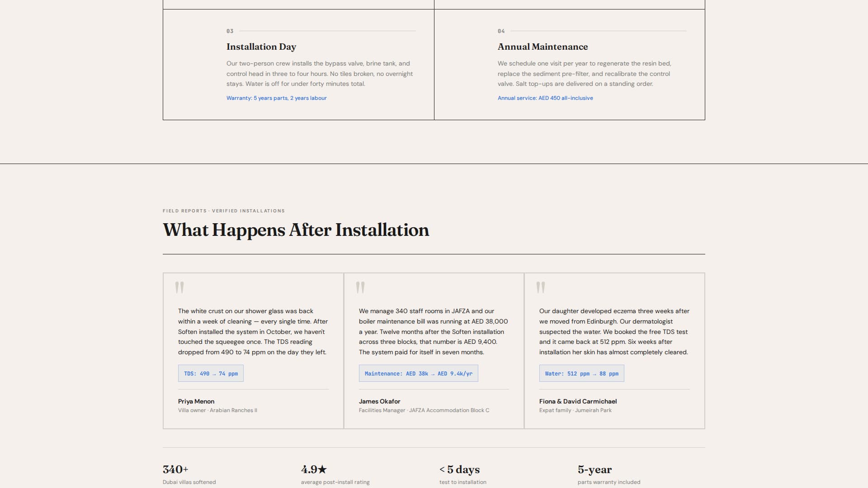This screenshot has width=868, height=488.
Task: Click the Carmichael family testimonial quote text
Action: [614, 332]
